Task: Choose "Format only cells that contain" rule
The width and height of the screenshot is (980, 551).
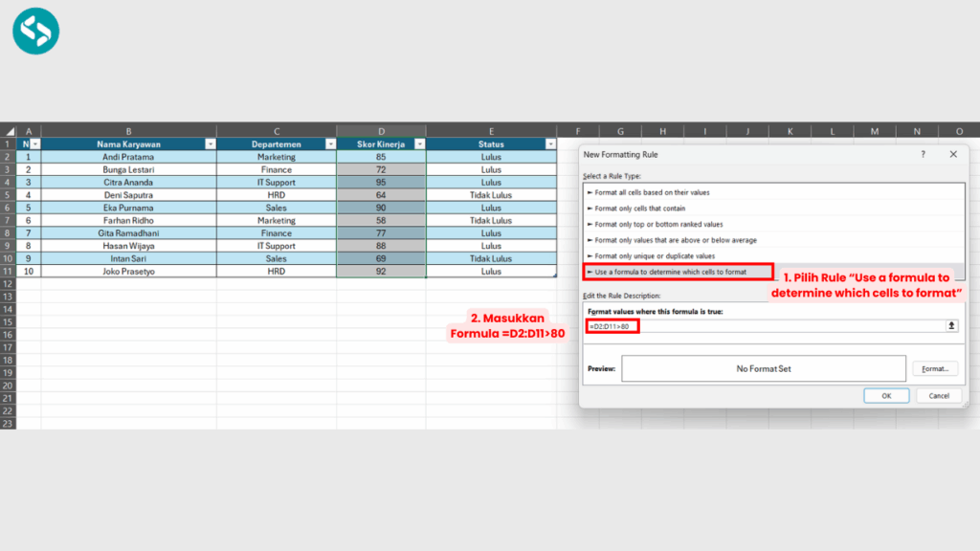Action: (x=639, y=209)
